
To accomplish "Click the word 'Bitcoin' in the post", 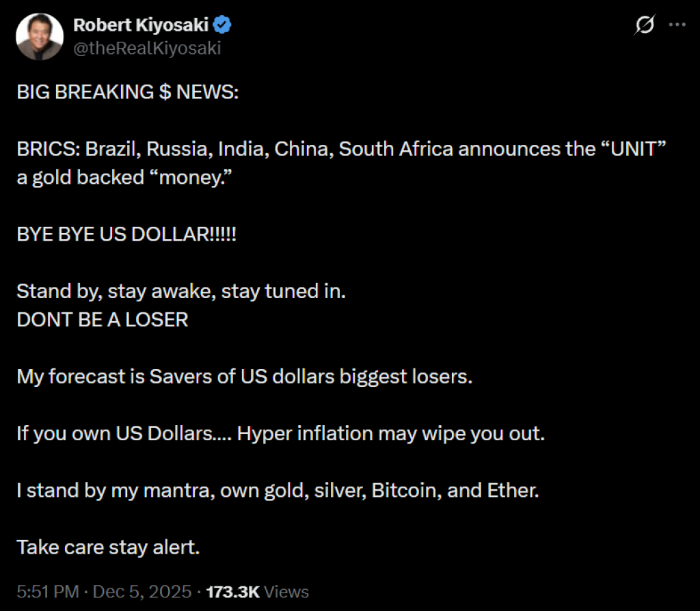I will pyautogui.click(x=405, y=490).
